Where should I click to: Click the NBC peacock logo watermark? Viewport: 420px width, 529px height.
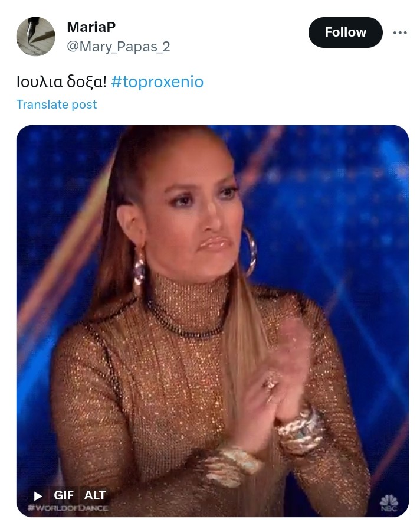(389, 502)
